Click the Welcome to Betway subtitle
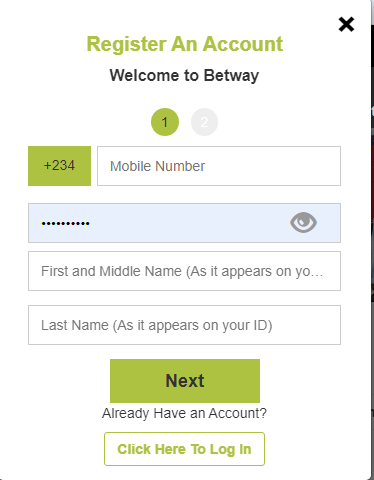 tap(184, 75)
